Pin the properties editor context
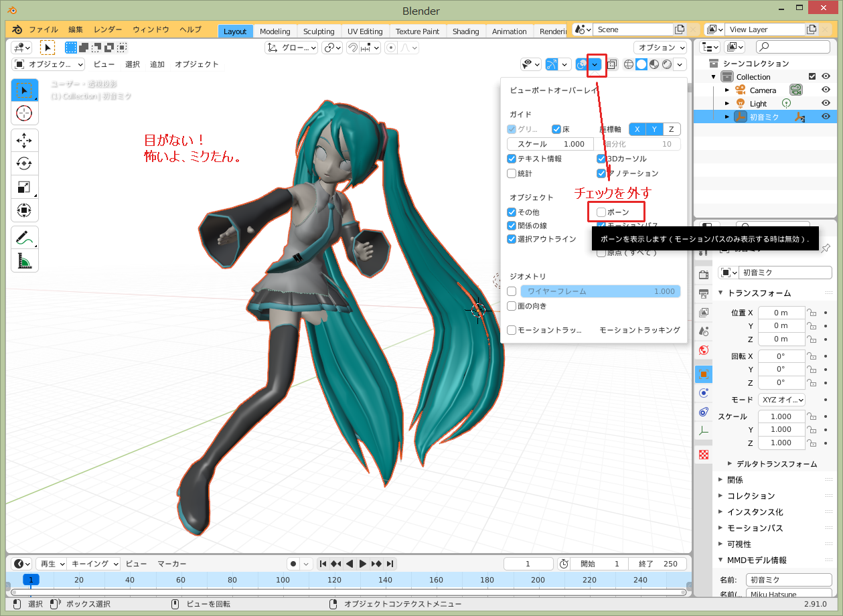 (x=826, y=248)
